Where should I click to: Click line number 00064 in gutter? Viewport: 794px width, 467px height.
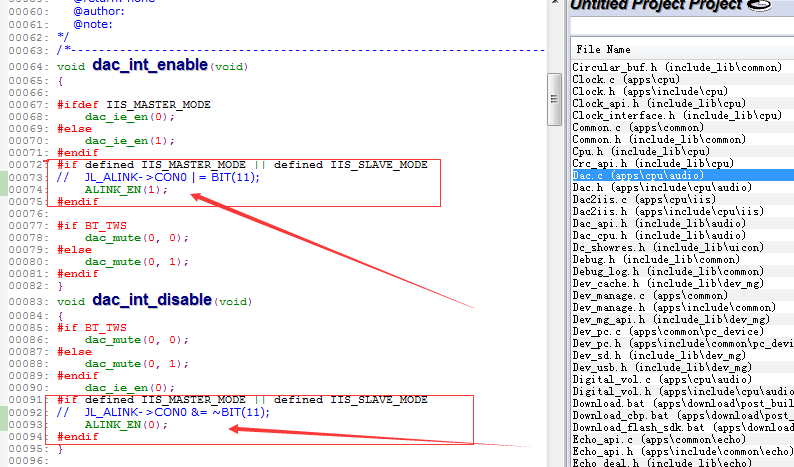[x=28, y=67]
